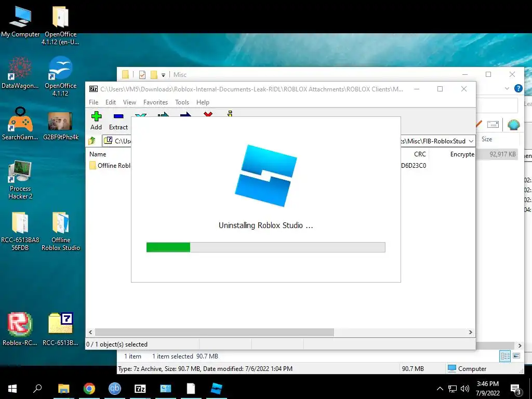This screenshot has width=532, height=399.
Task: Click the remote desktop app icon in taskbar
Action: click(166, 389)
